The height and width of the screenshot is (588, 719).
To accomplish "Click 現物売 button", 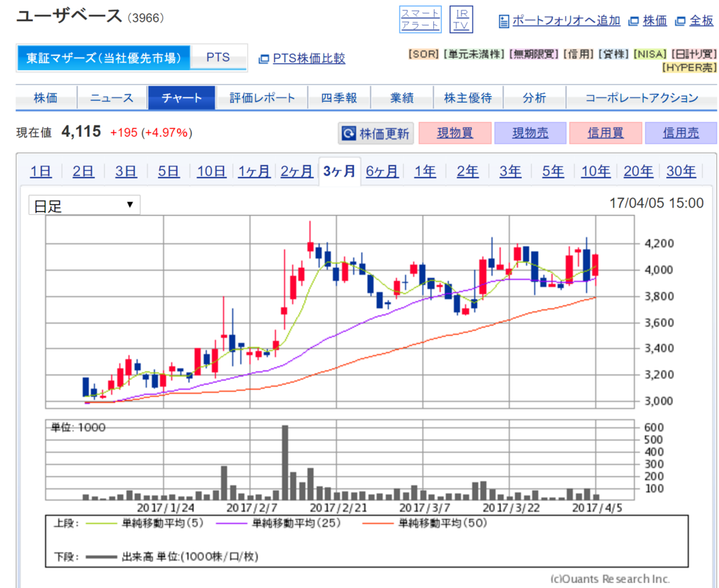I will pos(530,133).
